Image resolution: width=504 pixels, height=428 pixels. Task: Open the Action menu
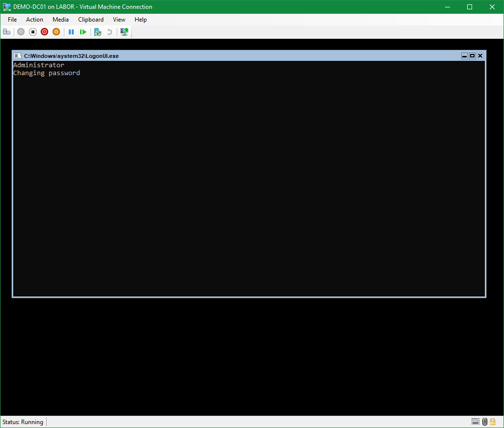pyautogui.click(x=34, y=20)
